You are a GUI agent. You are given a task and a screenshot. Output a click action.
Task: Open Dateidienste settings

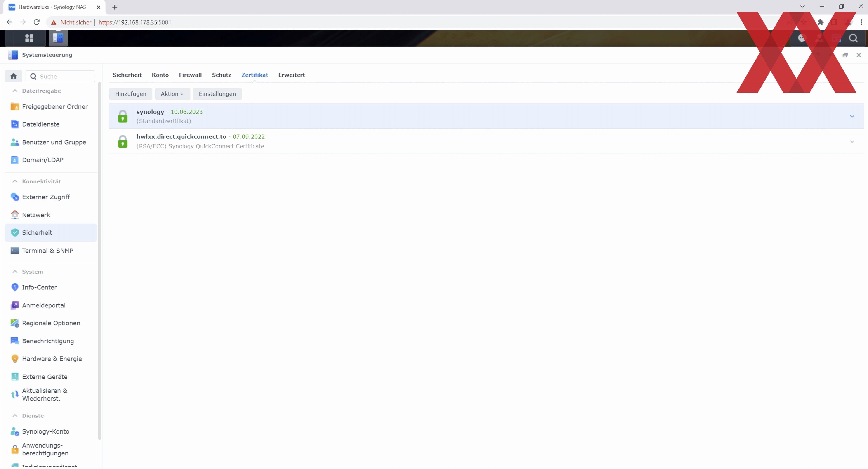51,124
